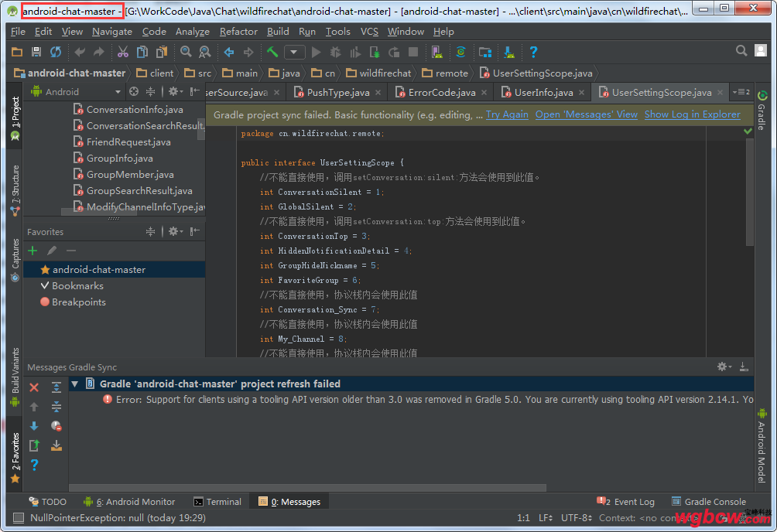The height and width of the screenshot is (532, 777).
Task: Click the Save All disk icon
Action: coord(36,52)
